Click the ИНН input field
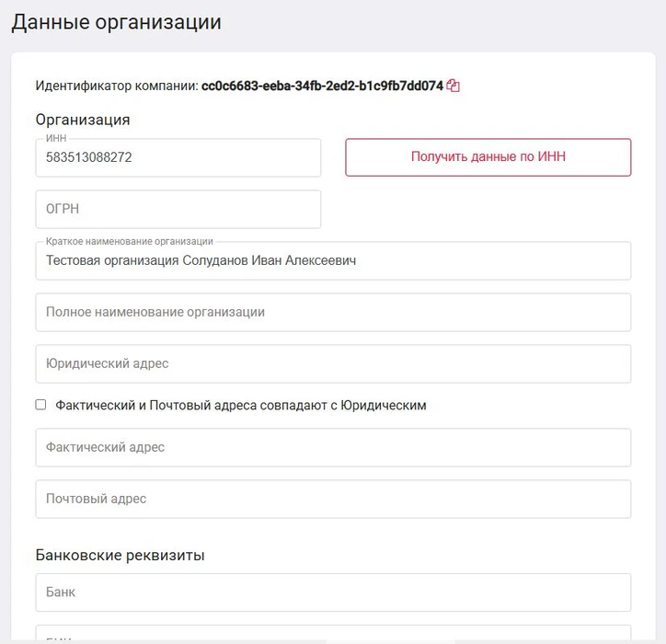666x644 pixels. pyautogui.click(x=178, y=158)
